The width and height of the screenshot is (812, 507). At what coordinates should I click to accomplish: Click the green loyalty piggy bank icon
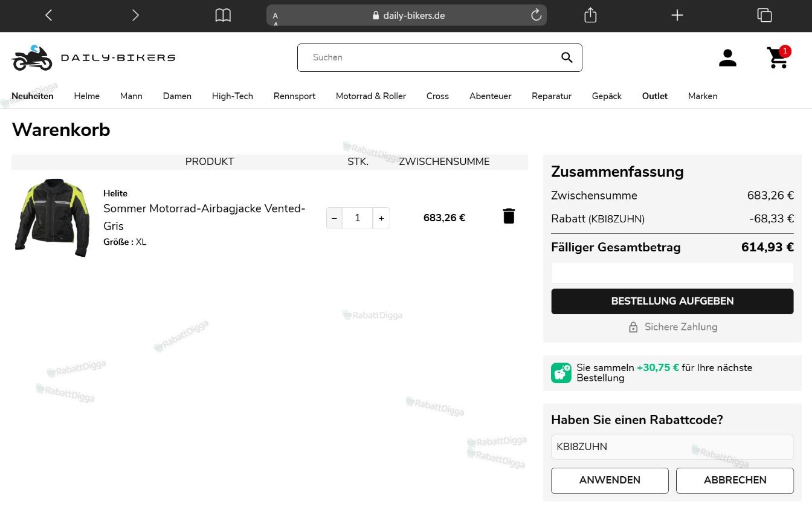point(561,373)
